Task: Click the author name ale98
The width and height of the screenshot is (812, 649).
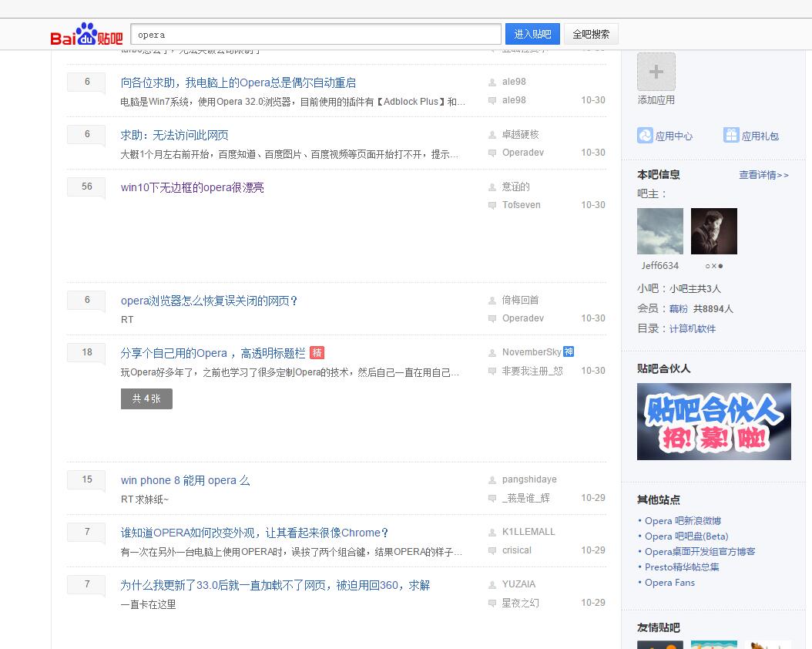Action: pos(514,82)
